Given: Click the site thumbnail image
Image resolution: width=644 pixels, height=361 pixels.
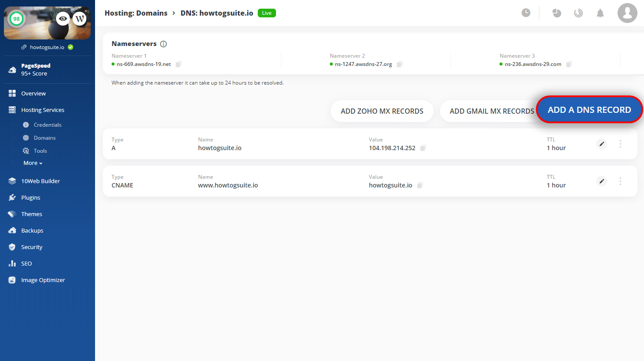Looking at the screenshot, I should point(47,23).
